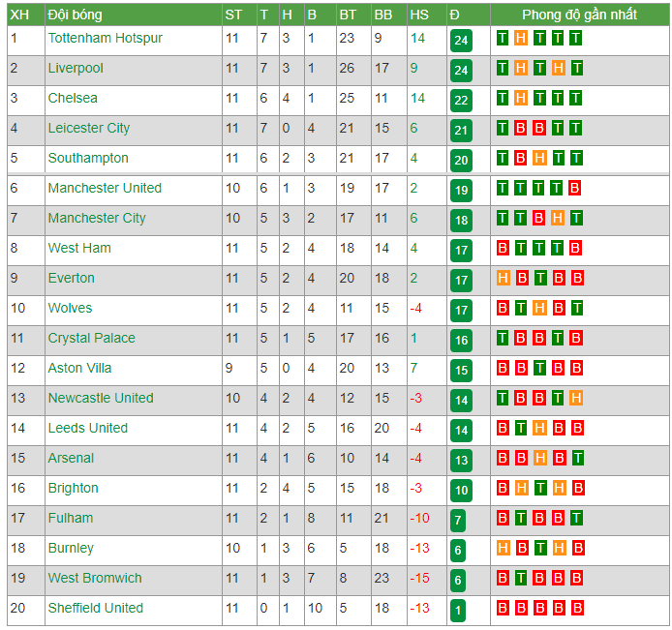The width and height of the screenshot is (672, 630).
Task: Click Sheffield United's 1 point badge
Action: (458, 610)
